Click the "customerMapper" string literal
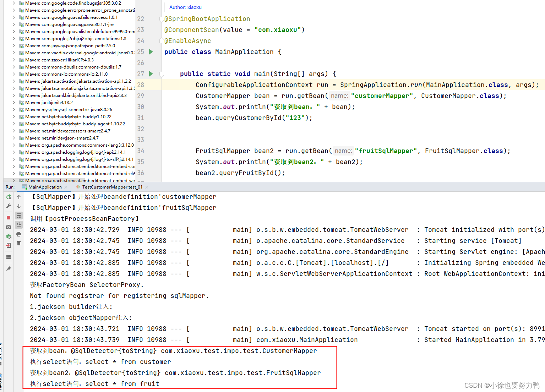The image size is (545, 392). (382, 96)
